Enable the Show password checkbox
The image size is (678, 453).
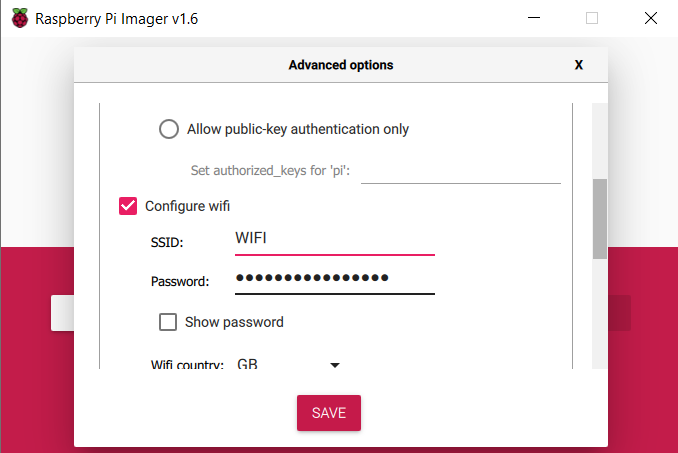pyautogui.click(x=168, y=322)
